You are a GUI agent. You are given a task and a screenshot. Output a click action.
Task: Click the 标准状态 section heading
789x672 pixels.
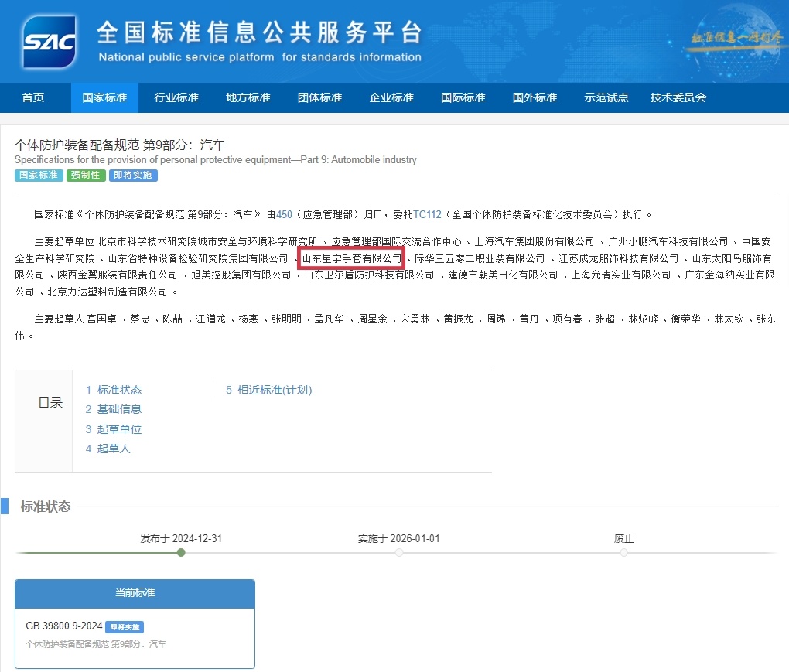point(46,507)
